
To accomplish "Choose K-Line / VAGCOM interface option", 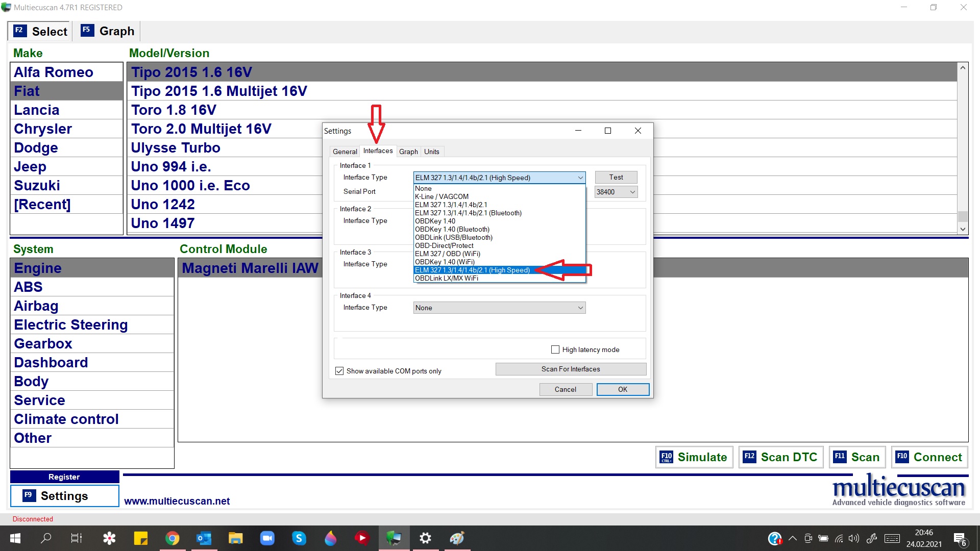I will click(442, 196).
